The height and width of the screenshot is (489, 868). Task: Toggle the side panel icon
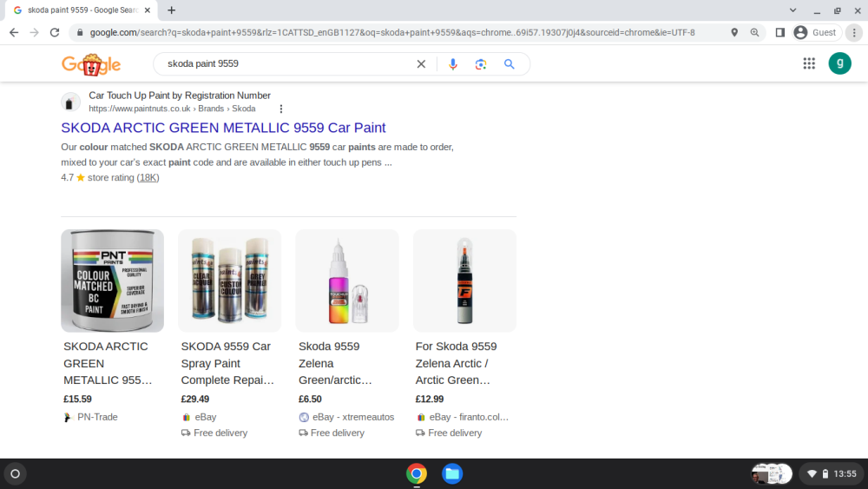click(x=780, y=33)
